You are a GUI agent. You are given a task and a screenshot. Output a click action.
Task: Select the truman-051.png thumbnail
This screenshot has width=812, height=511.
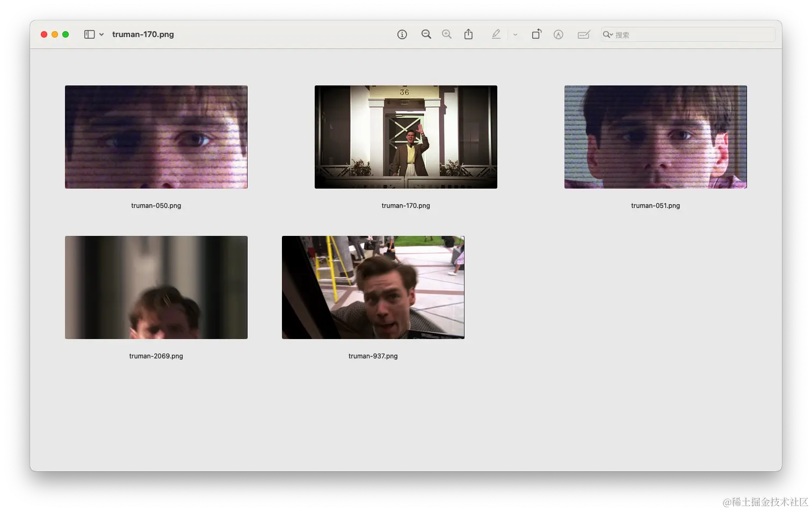point(655,137)
